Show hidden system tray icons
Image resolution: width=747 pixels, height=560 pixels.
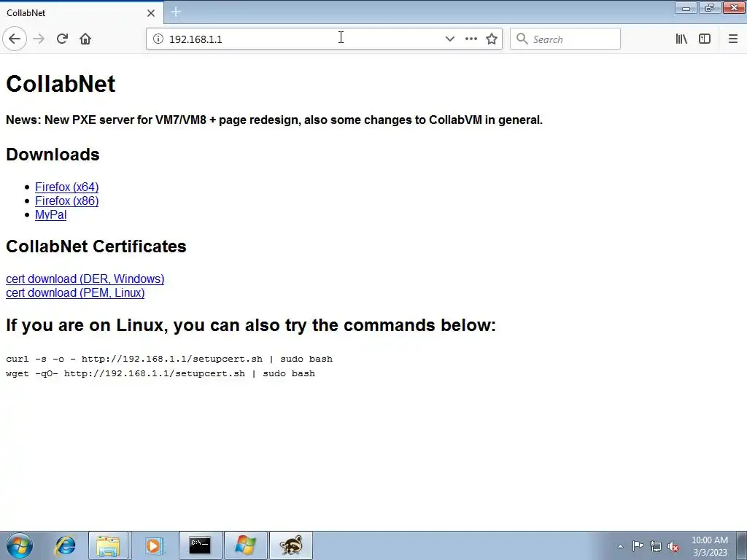(x=620, y=546)
